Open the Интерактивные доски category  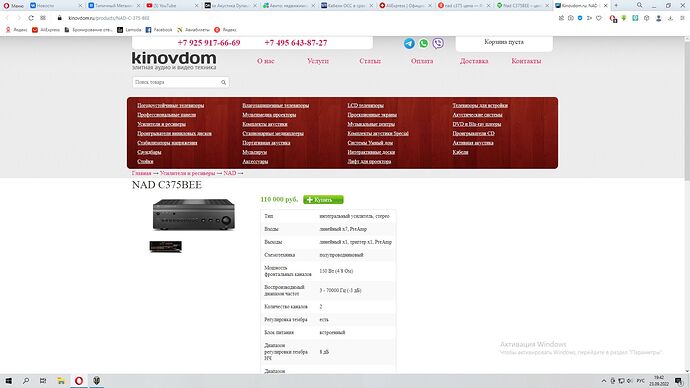coord(371,152)
